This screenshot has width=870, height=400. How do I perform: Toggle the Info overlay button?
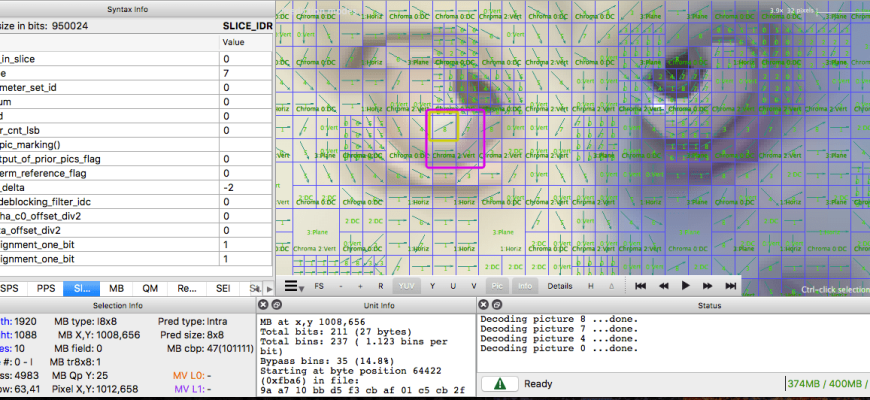[525, 286]
